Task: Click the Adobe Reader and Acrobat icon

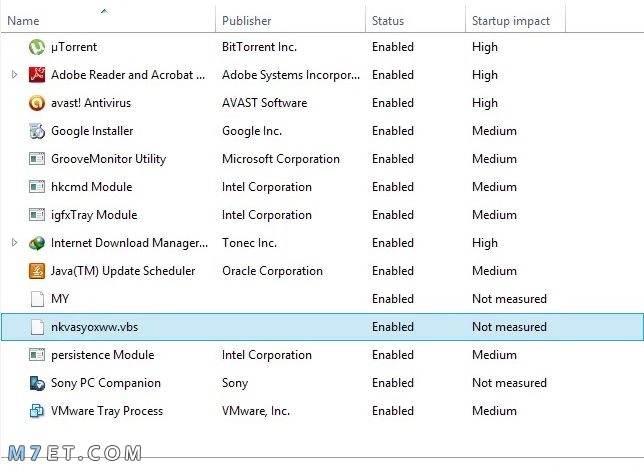Action: pyautogui.click(x=37, y=75)
